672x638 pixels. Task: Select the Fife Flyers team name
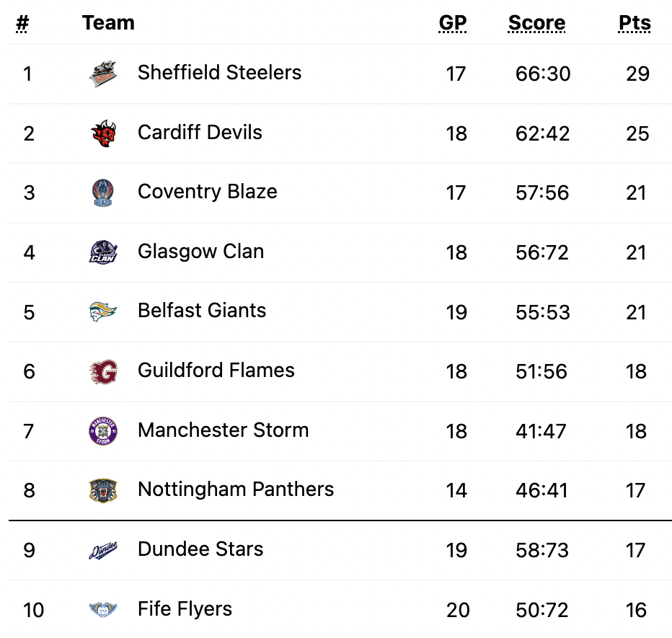(x=185, y=609)
